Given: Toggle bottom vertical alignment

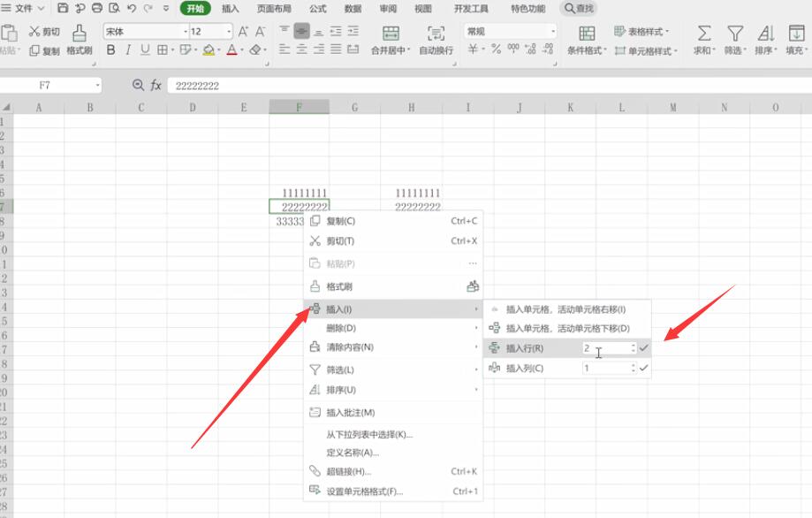Looking at the screenshot, I should [x=319, y=32].
